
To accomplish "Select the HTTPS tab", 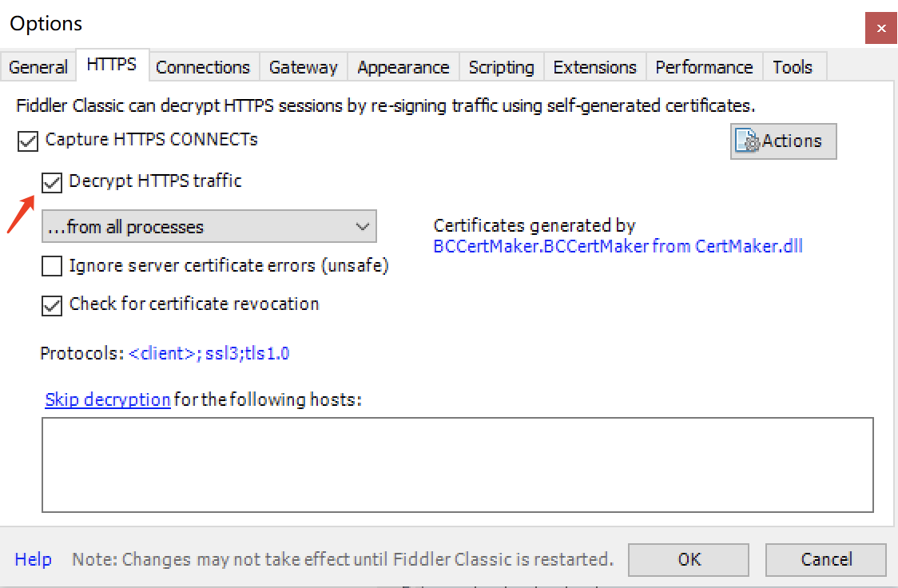I will click(112, 64).
